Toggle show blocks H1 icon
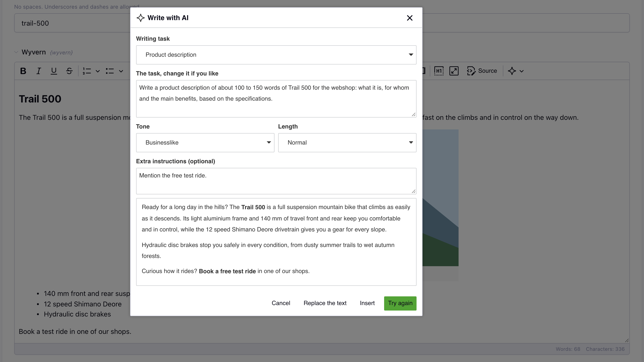Screen dimensions: 644x362 (439, 71)
